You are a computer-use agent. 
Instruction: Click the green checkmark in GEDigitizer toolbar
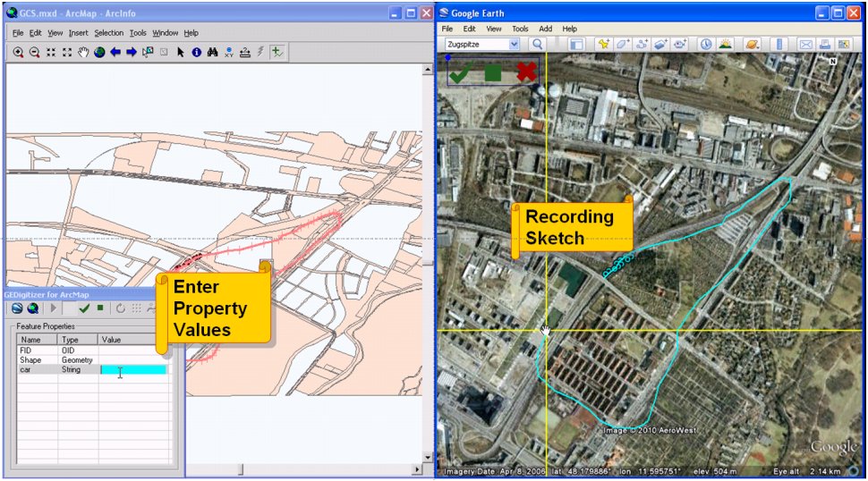click(x=84, y=308)
